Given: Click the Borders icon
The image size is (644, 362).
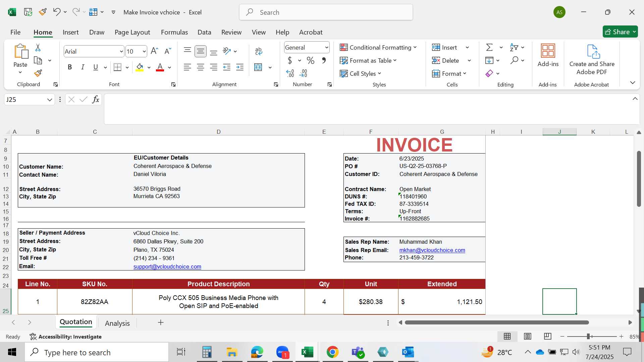Looking at the screenshot, I should click(117, 67).
